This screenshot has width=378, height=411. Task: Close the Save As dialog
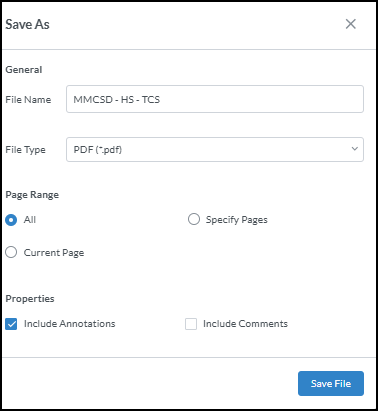coord(351,24)
